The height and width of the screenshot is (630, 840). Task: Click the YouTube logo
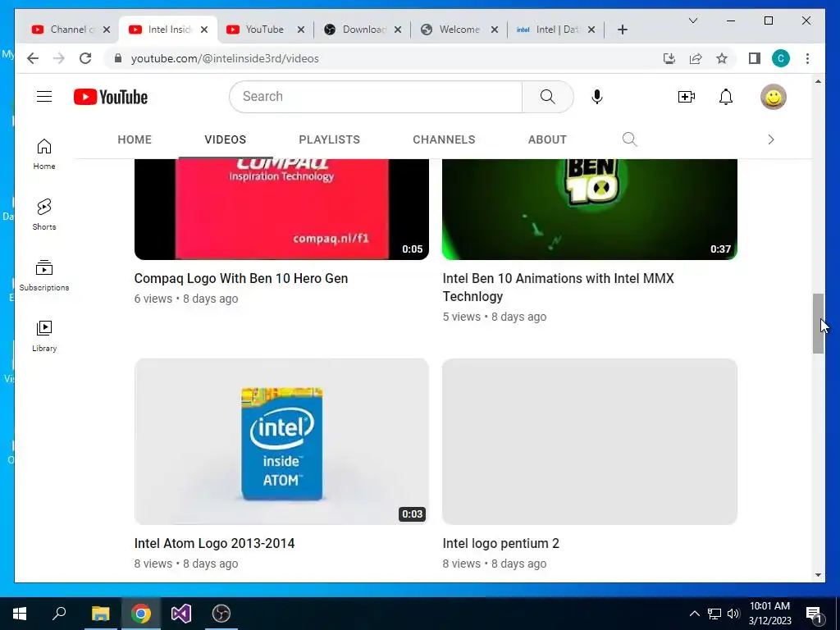pyautogui.click(x=111, y=97)
